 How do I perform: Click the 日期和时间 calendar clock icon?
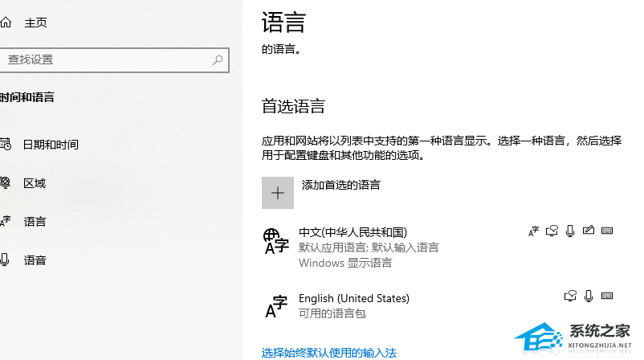point(6,145)
